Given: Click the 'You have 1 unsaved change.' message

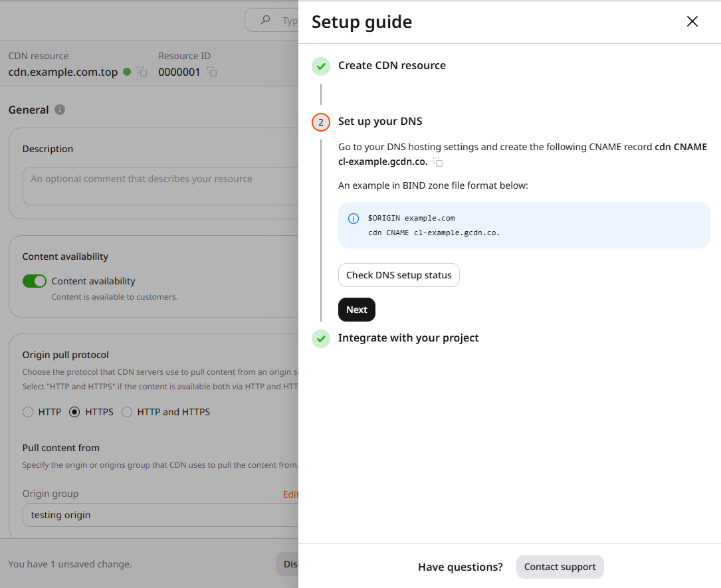Looking at the screenshot, I should [70, 564].
